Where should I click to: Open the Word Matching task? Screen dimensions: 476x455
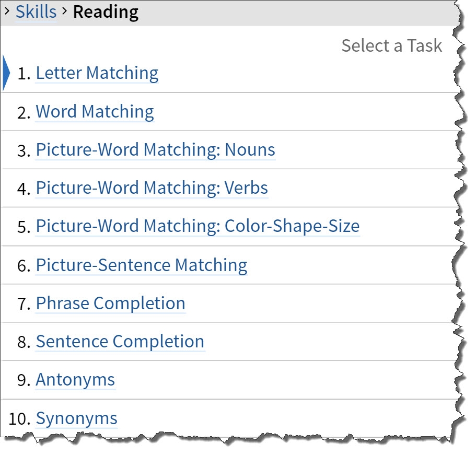point(95,111)
